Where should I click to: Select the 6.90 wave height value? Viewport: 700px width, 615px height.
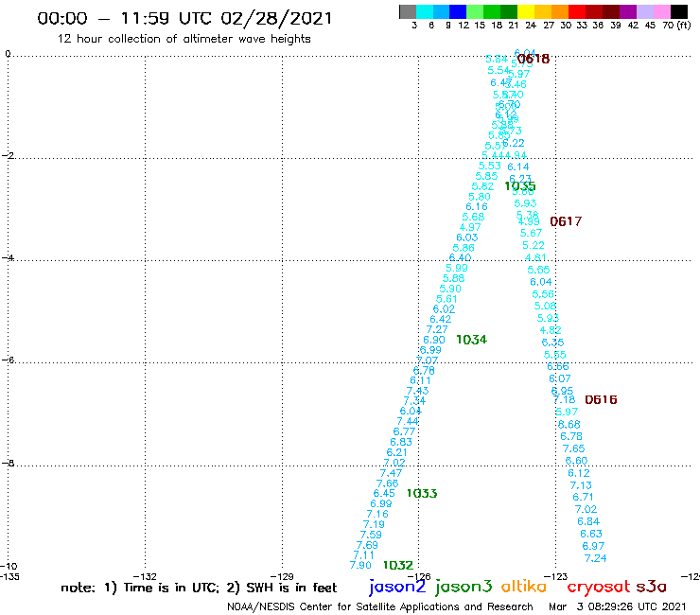(434, 340)
